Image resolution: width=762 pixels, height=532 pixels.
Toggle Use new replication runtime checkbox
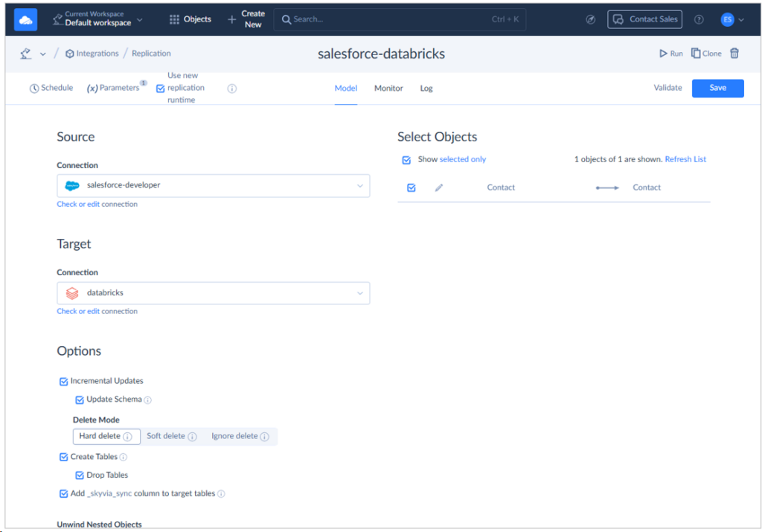(x=161, y=89)
